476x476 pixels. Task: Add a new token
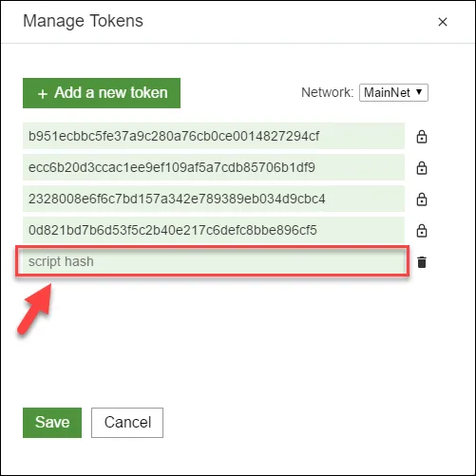click(x=102, y=93)
